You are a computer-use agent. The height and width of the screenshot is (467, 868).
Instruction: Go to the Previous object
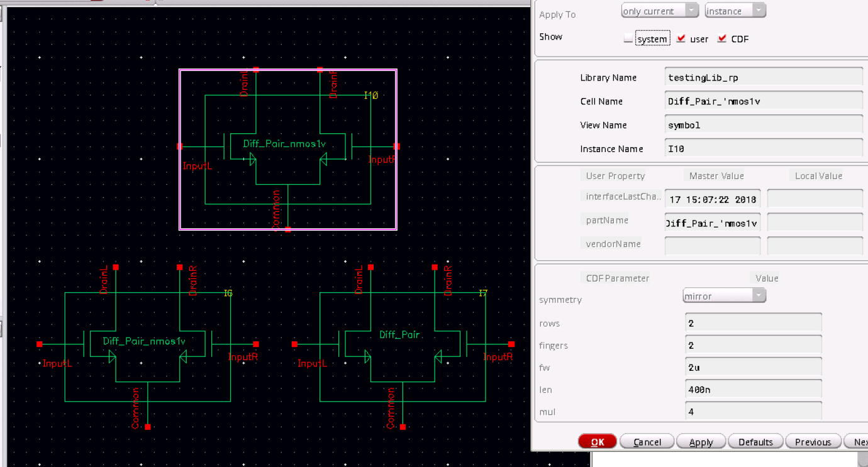(x=813, y=442)
